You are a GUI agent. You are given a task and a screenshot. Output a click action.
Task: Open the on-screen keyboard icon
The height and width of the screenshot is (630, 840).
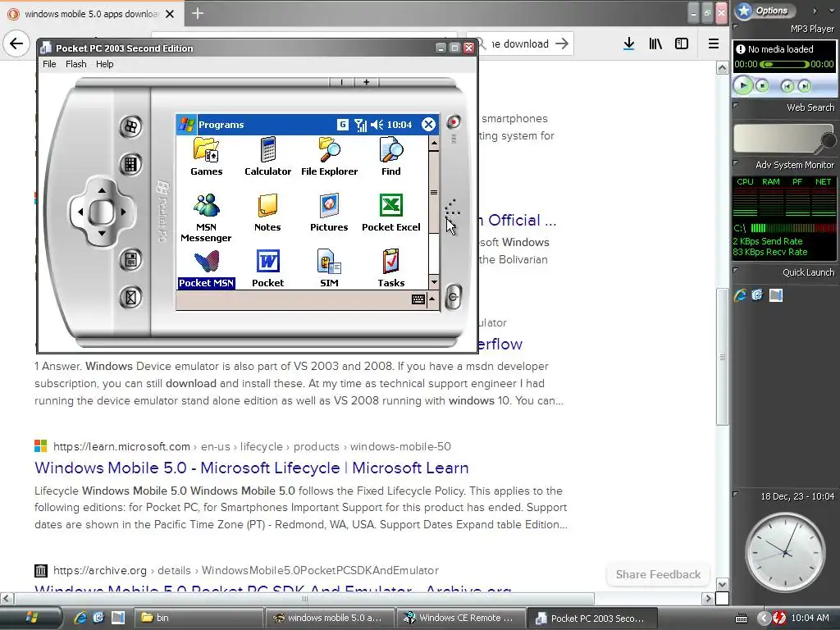coord(418,299)
